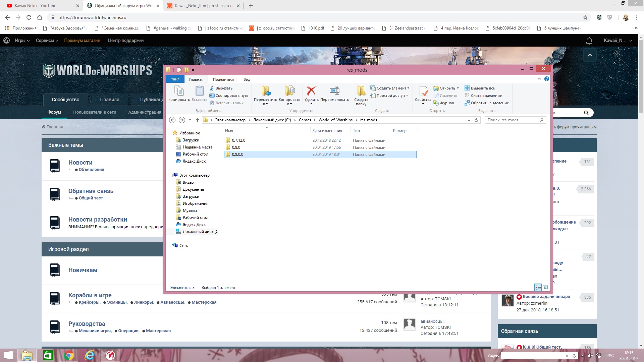Expand the Move to (Переместить в) dropdown

click(265, 104)
